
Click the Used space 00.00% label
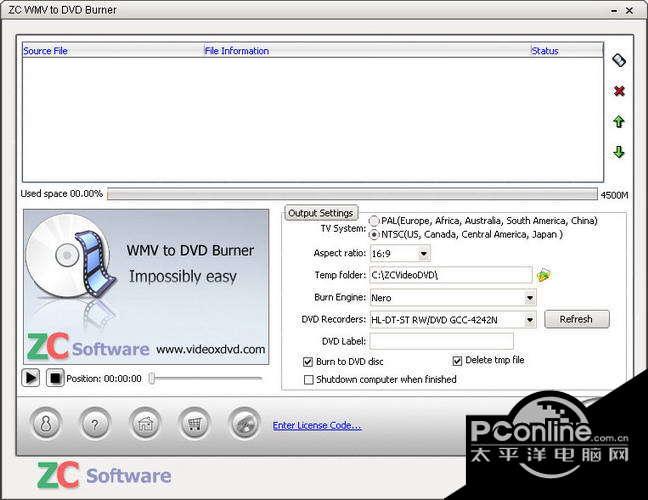point(62,194)
